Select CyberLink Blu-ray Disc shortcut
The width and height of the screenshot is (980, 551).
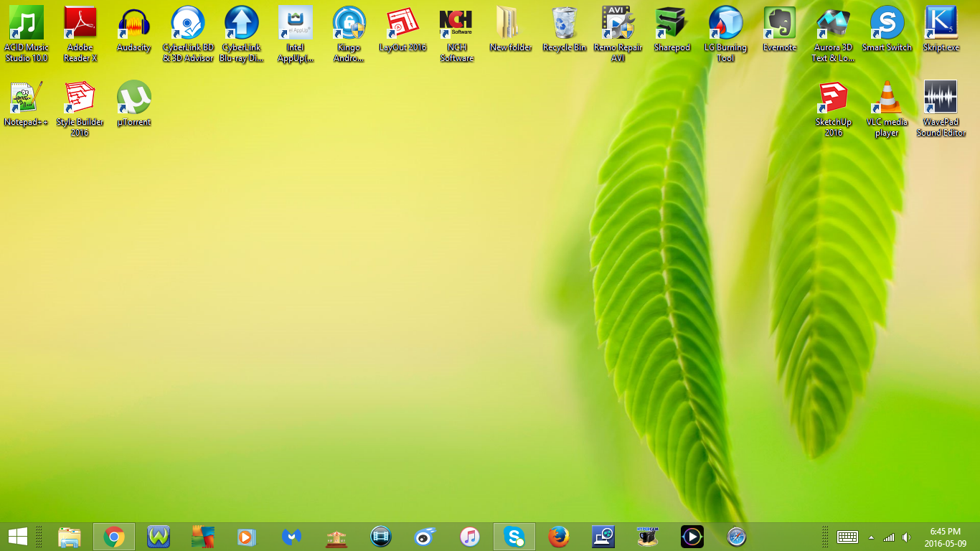(x=242, y=34)
